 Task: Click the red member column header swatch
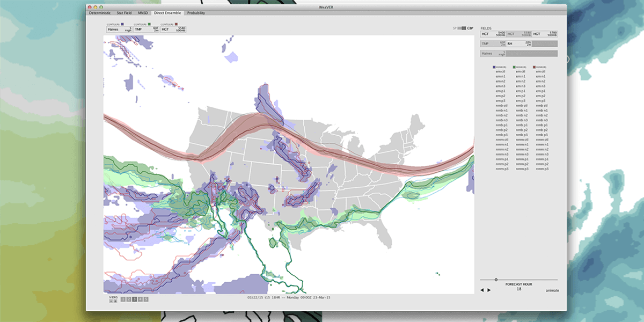coord(535,67)
